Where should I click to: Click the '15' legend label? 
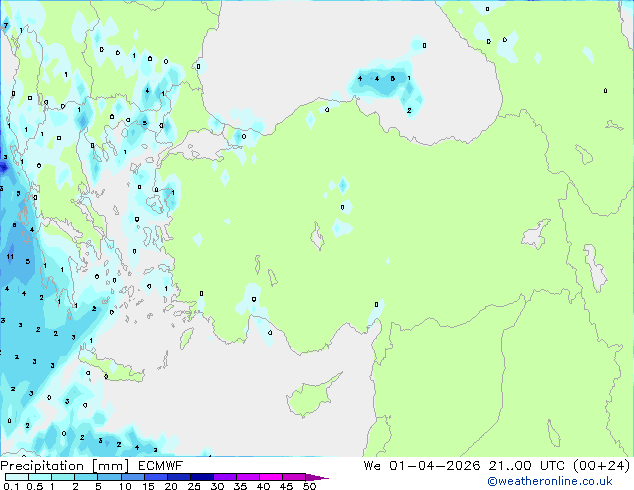point(148,486)
